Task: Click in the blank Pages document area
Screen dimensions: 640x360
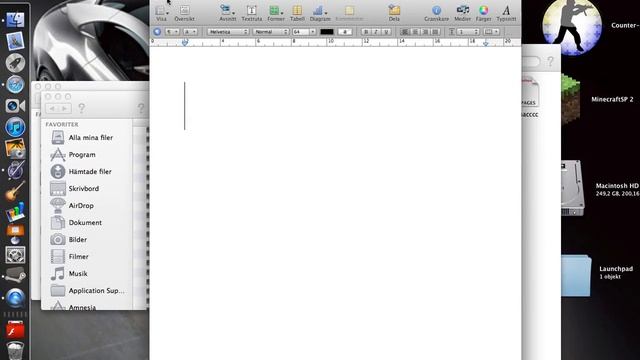Action: pos(335,204)
